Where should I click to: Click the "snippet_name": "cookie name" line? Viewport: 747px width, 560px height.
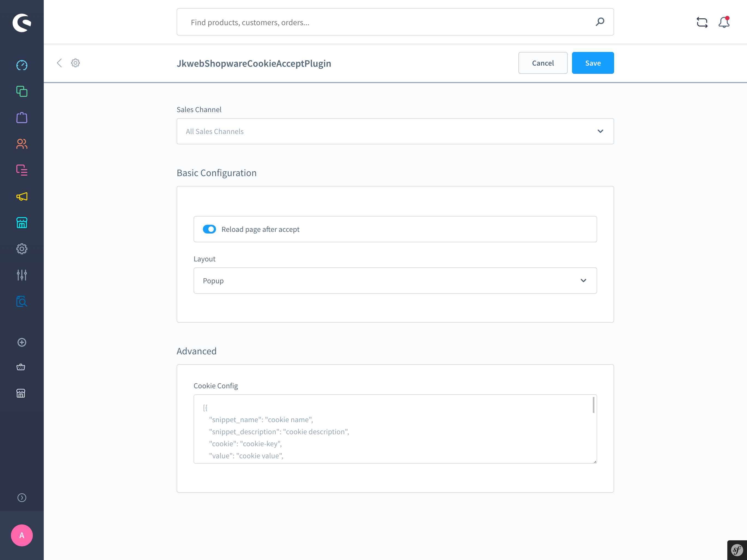click(261, 419)
